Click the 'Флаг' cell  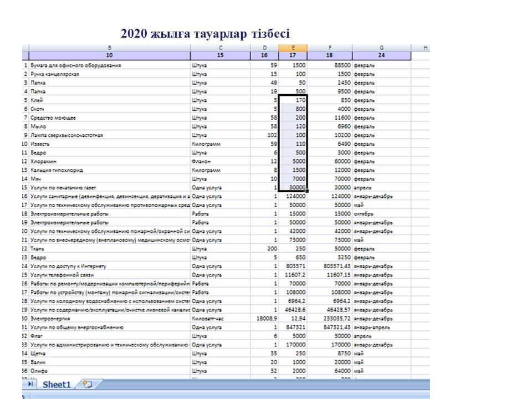pyautogui.click(x=110, y=336)
